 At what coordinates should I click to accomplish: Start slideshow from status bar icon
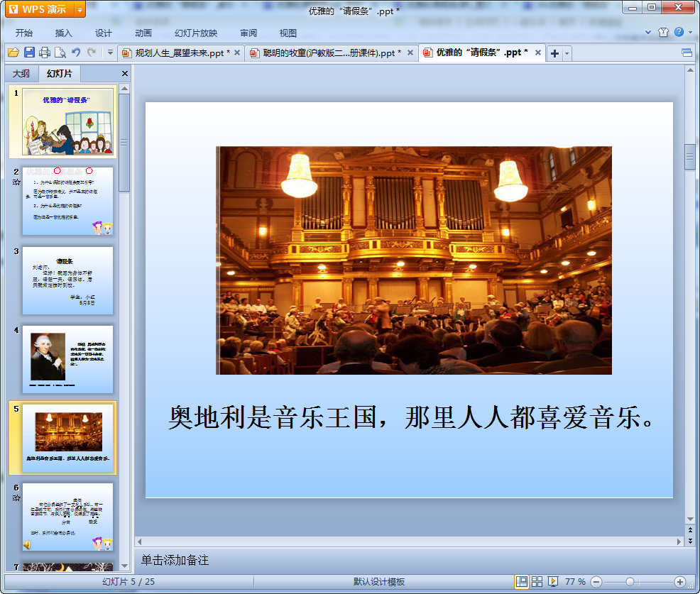coord(552,581)
